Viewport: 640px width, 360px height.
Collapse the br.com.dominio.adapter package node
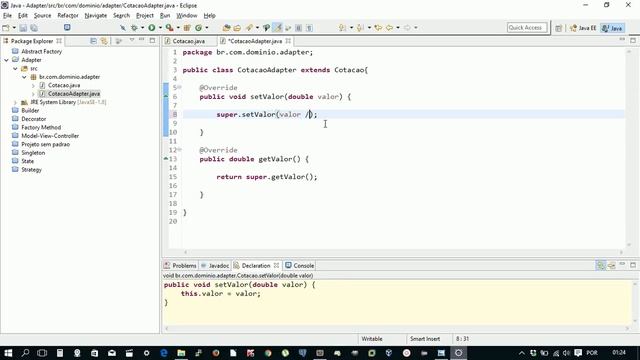click(x=24, y=77)
